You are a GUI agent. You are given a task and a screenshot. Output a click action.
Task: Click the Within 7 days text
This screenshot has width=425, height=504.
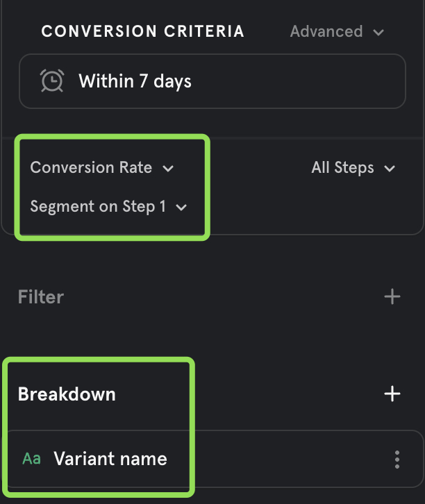135,81
